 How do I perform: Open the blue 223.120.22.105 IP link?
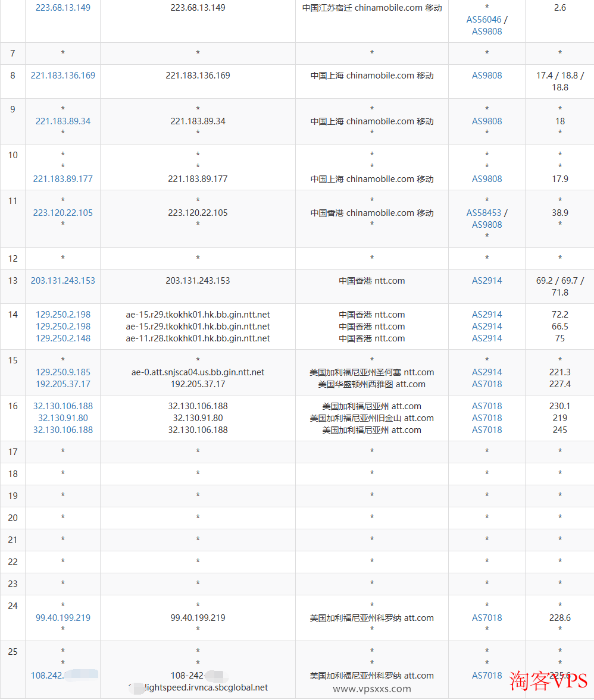(63, 213)
